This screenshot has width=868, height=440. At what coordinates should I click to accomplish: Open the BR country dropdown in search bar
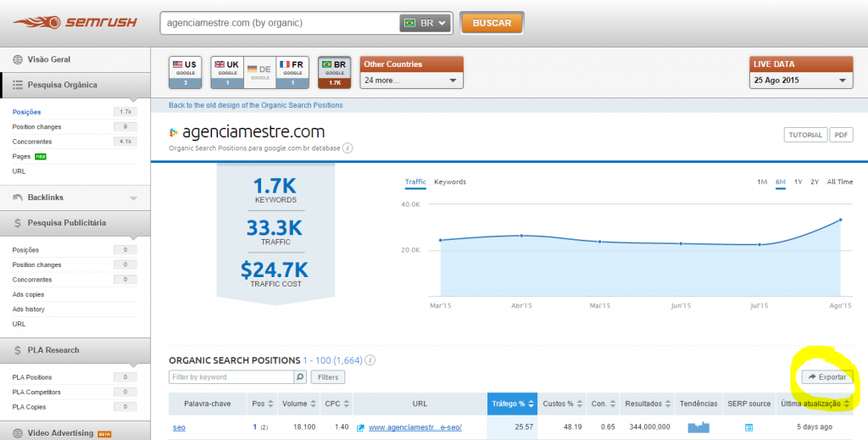[426, 23]
